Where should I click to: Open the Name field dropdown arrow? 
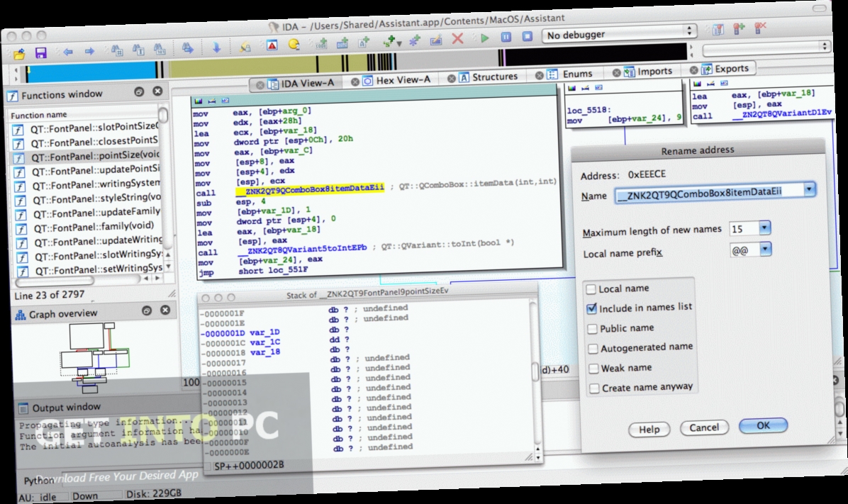point(809,189)
